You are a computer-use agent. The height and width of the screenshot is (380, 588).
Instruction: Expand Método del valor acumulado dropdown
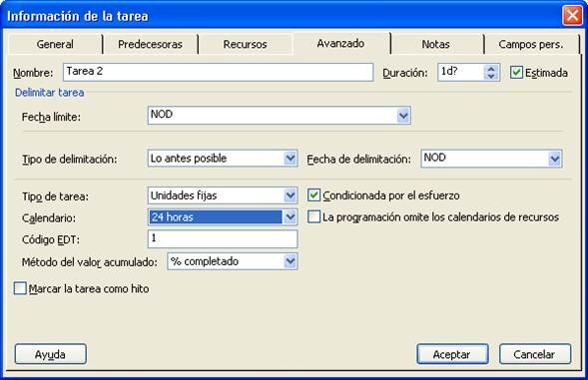(290, 261)
